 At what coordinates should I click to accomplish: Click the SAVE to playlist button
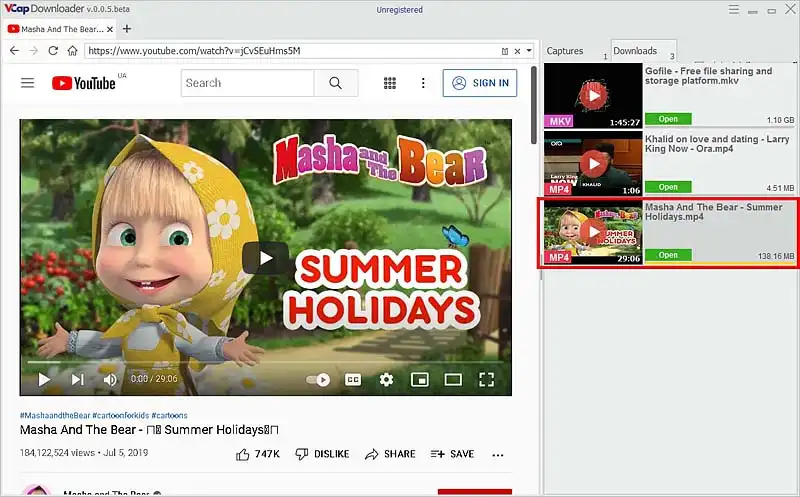453,454
